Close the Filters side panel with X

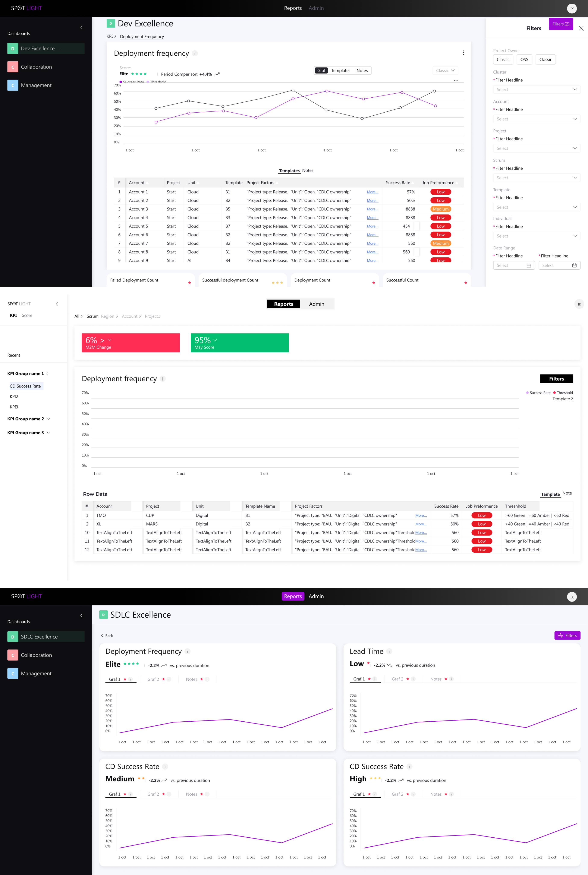581,28
